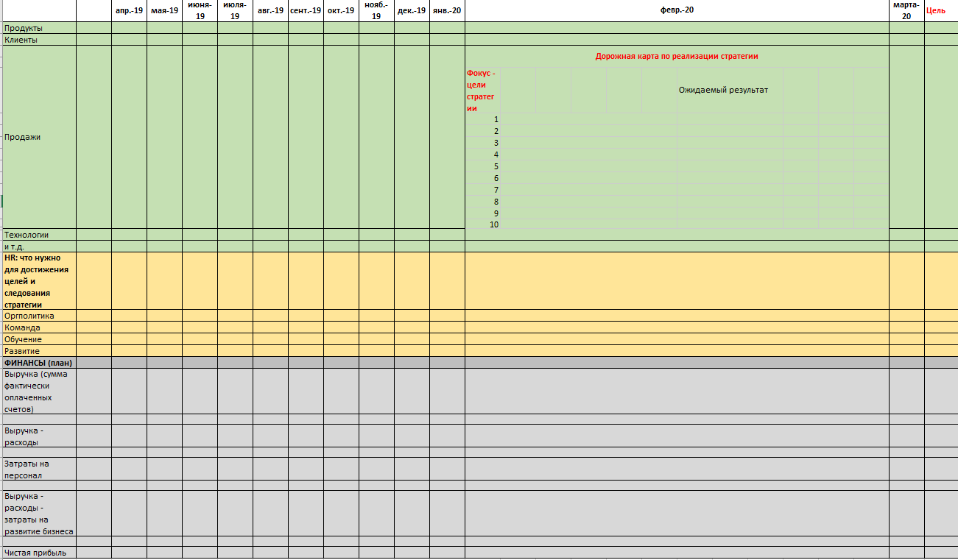Select the Продукты row label

pos(38,28)
